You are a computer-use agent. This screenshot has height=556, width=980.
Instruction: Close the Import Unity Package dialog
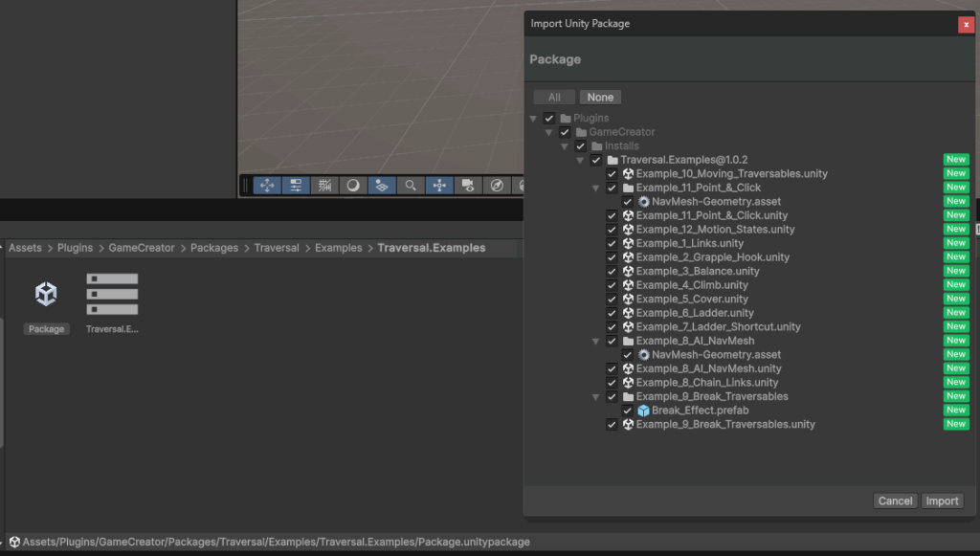tap(966, 24)
